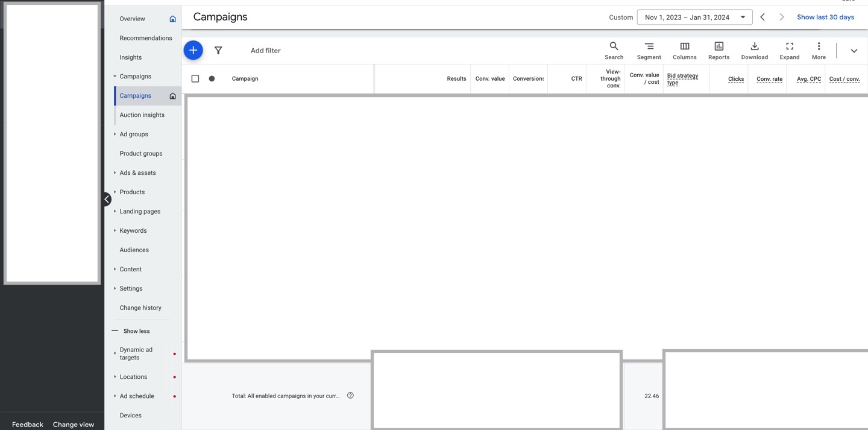Go to Auction insights
The height and width of the screenshot is (430, 868).
[142, 115]
